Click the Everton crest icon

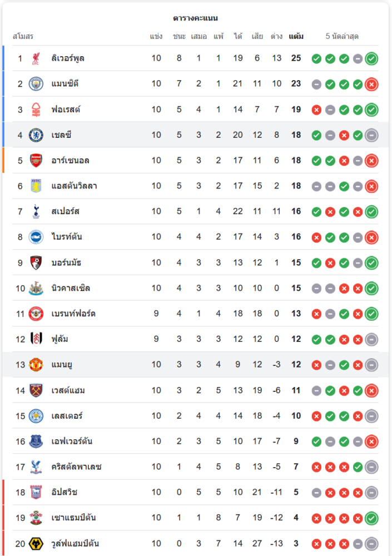click(36, 441)
